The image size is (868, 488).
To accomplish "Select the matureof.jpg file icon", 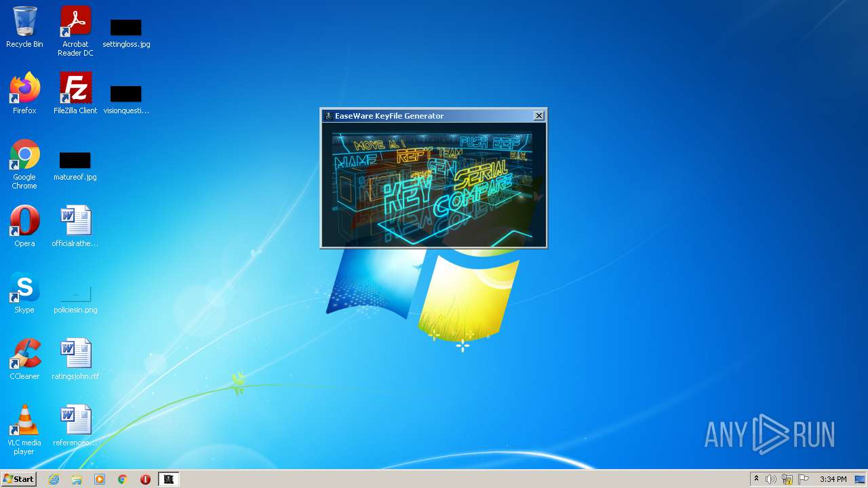I will point(75,165).
